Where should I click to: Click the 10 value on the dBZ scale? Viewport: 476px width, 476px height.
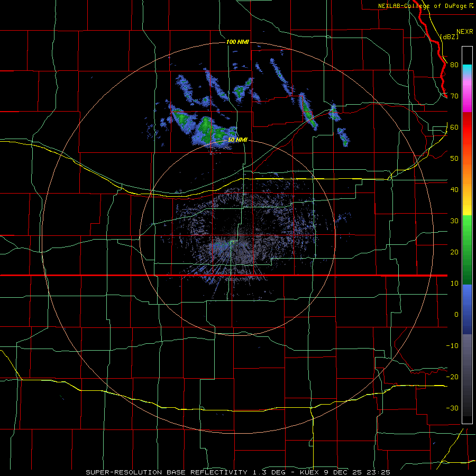click(x=454, y=283)
